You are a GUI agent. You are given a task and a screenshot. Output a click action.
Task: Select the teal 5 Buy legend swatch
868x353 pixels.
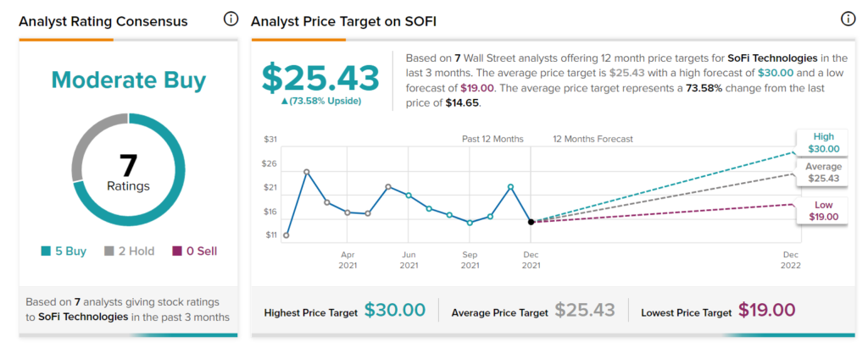tap(46, 251)
